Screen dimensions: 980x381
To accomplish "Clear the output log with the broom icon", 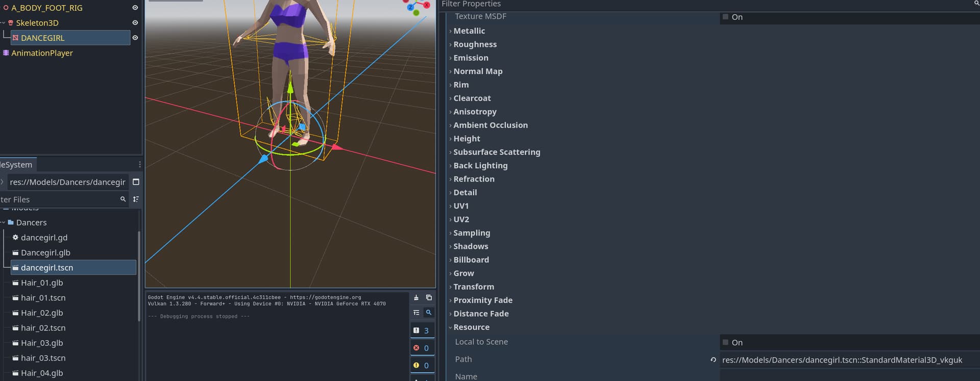I will pyautogui.click(x=416, y=297).
